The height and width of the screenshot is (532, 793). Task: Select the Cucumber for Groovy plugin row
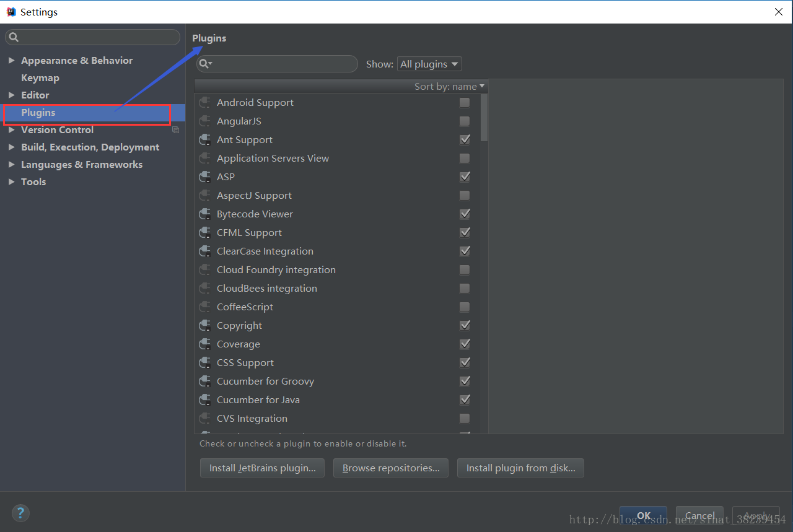pyautogui.click(x=337, y=382)
